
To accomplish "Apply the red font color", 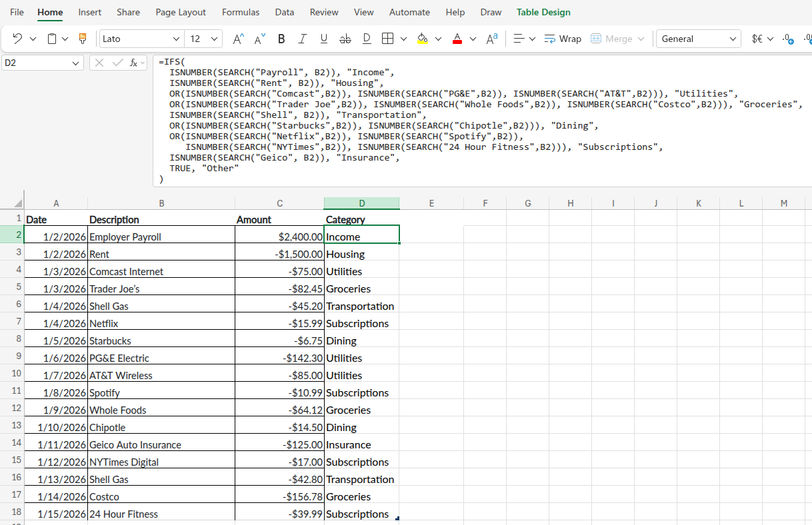I will pos(457,39).
